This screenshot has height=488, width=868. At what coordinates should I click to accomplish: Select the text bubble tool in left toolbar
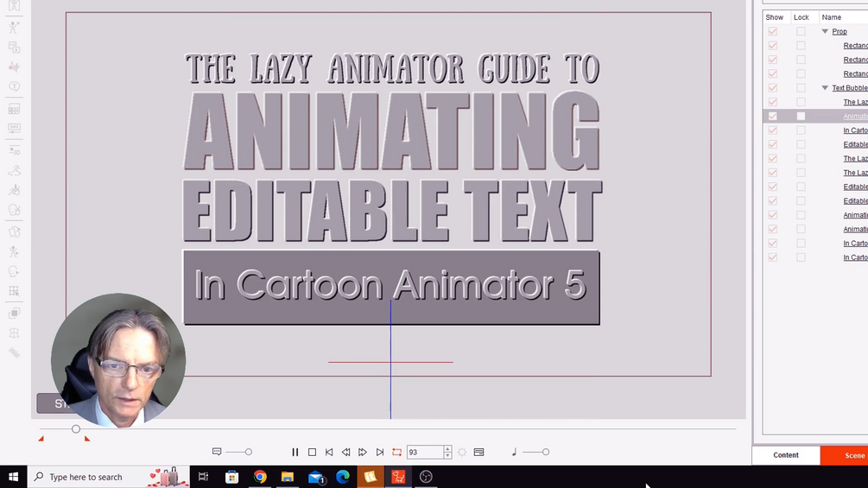(x=14, y=87)
